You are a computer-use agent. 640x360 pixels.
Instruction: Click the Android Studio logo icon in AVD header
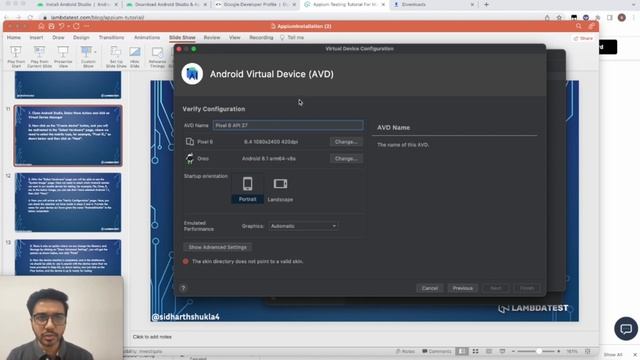pos(192,74)
